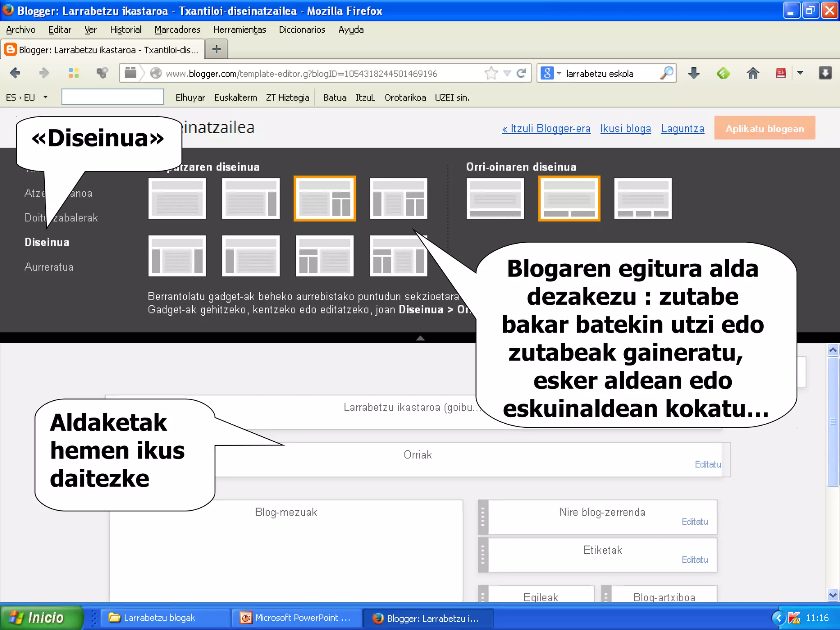This screenshot has width=840, height=630.
Task: Click « Itzuli Blogger-era link
Action: point(546,128)
